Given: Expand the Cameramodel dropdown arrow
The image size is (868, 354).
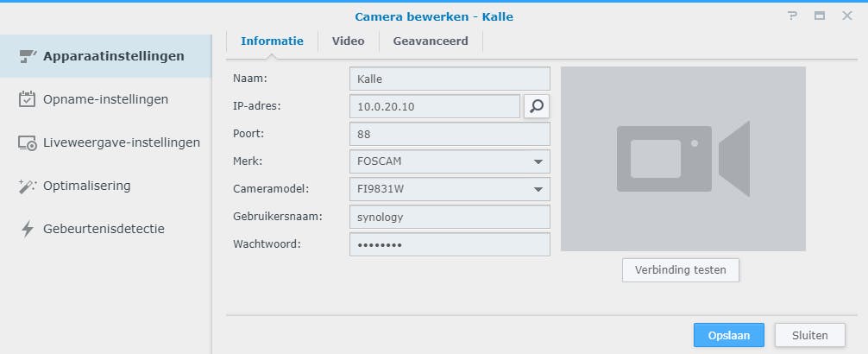Looking at the screenshot, I should coord(538,189).
